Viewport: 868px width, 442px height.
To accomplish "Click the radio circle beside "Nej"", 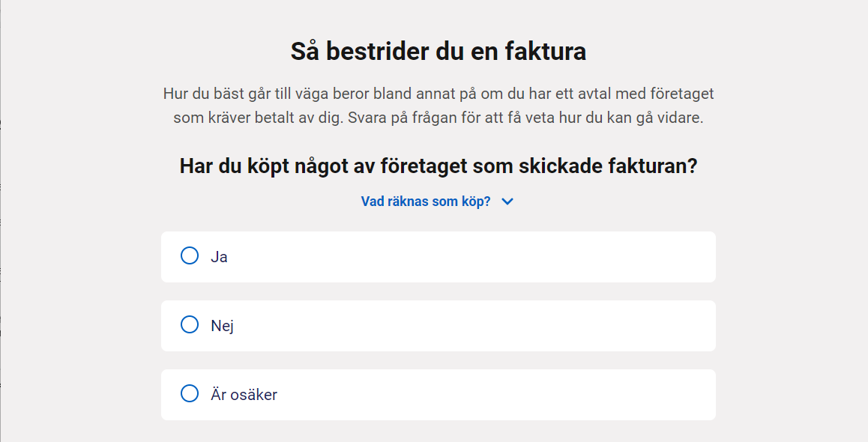I will tap(189, 326).
